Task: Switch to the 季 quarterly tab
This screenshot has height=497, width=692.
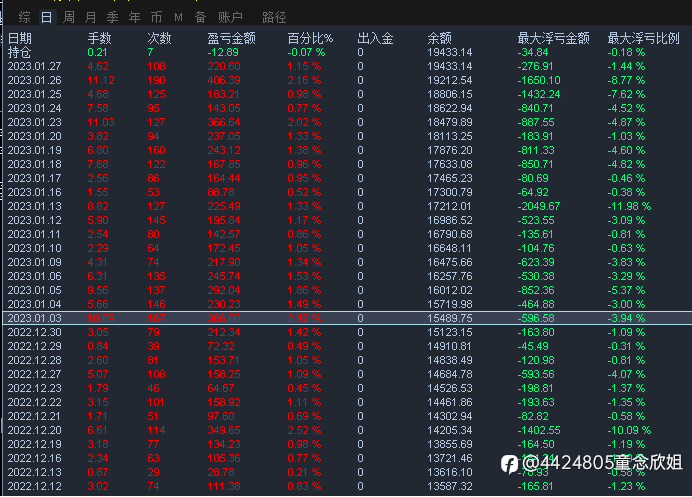Action: (x=113, y=17)
